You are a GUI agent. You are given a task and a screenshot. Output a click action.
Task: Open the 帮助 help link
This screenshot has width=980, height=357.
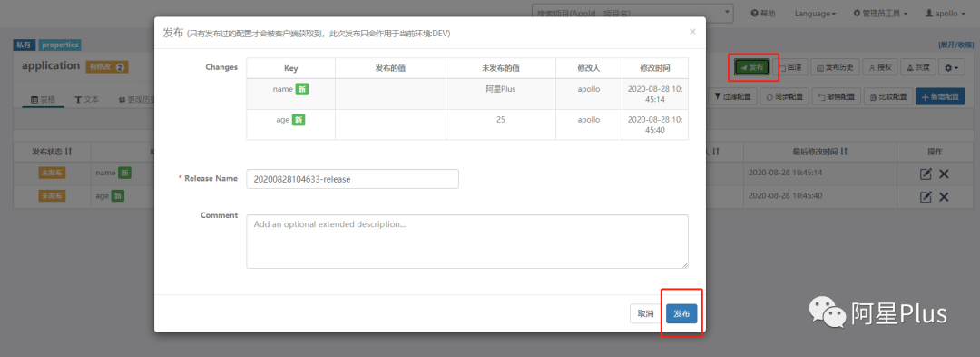click(763, 13)
